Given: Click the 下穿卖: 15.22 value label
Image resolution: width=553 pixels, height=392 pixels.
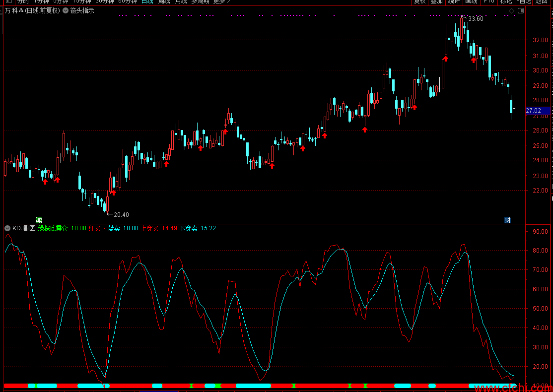Looking at the screenshot, I should [198, 228].
